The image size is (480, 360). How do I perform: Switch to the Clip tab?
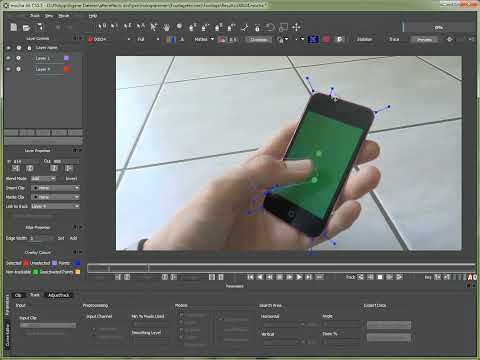18,295
